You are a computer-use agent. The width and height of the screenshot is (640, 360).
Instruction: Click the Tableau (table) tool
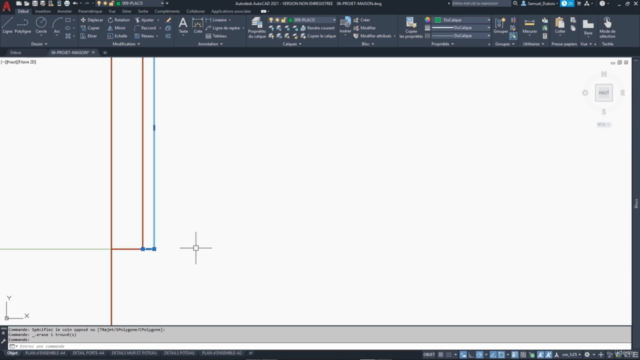point(216,36)
